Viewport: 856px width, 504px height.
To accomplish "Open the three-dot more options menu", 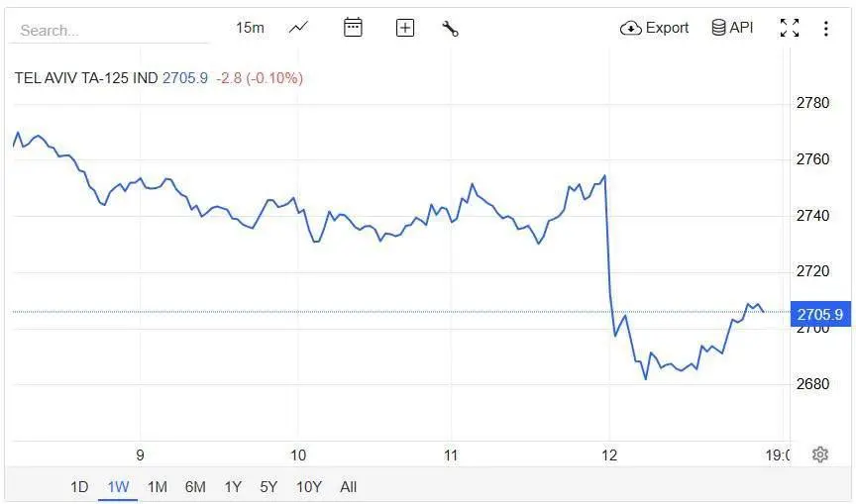I will [x=826, y=29].
